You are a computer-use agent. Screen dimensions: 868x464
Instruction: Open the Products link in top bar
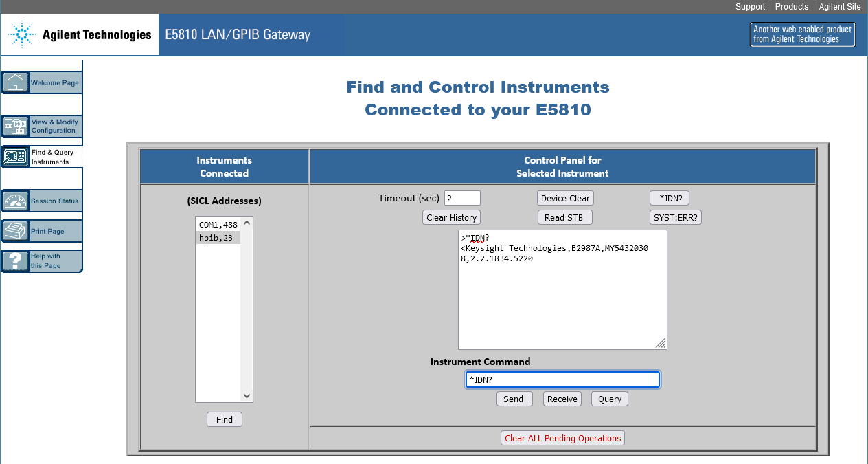[x=792, y=7]
